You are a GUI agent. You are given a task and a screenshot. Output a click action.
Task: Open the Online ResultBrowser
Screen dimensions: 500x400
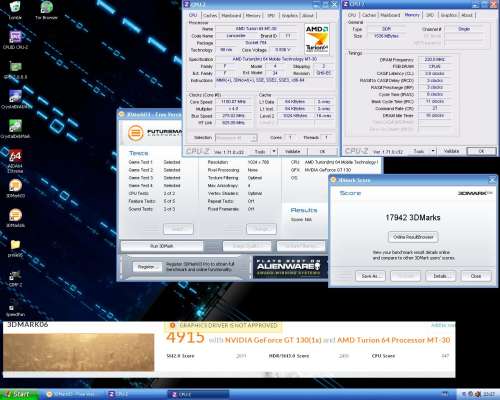click(413, 237)
